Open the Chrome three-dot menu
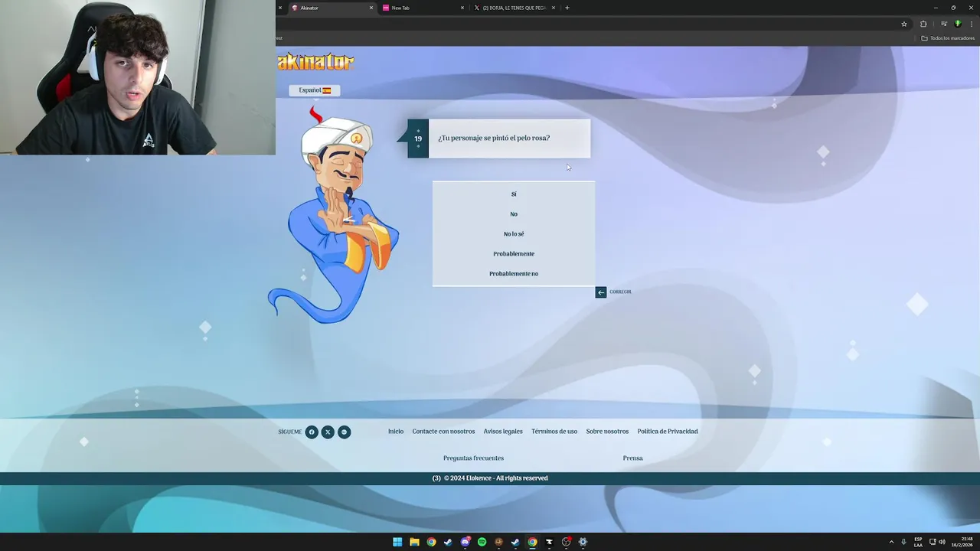This screenshot has width=980, height=551. click(x=972, y=24)
